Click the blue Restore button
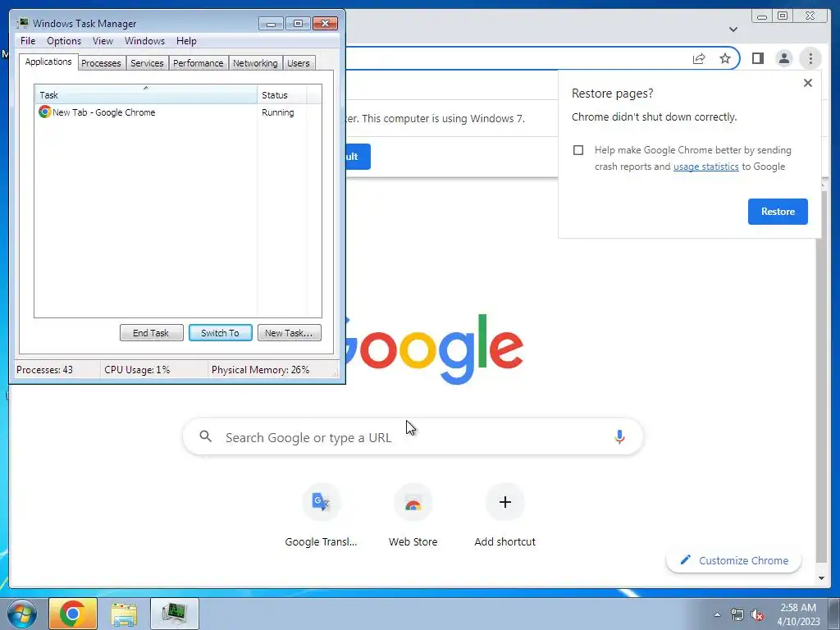This screenshot has width=840, height=630. (x=778, y=212)
